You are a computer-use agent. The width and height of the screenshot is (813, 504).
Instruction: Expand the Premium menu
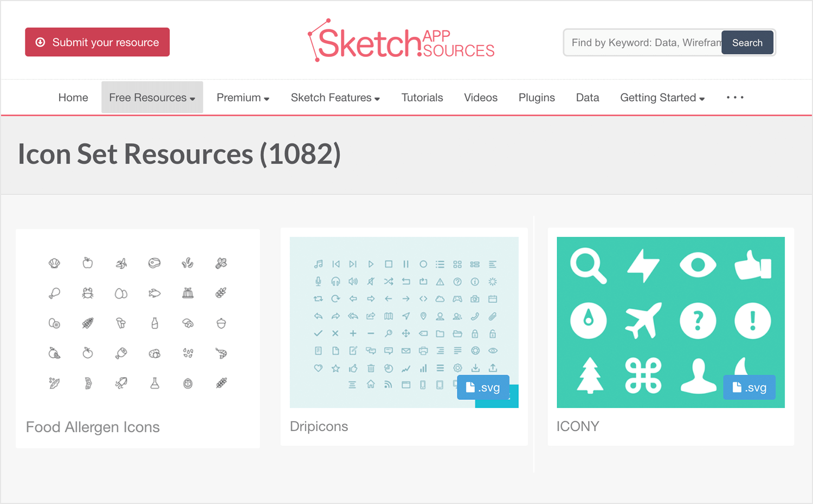[242, 97]
